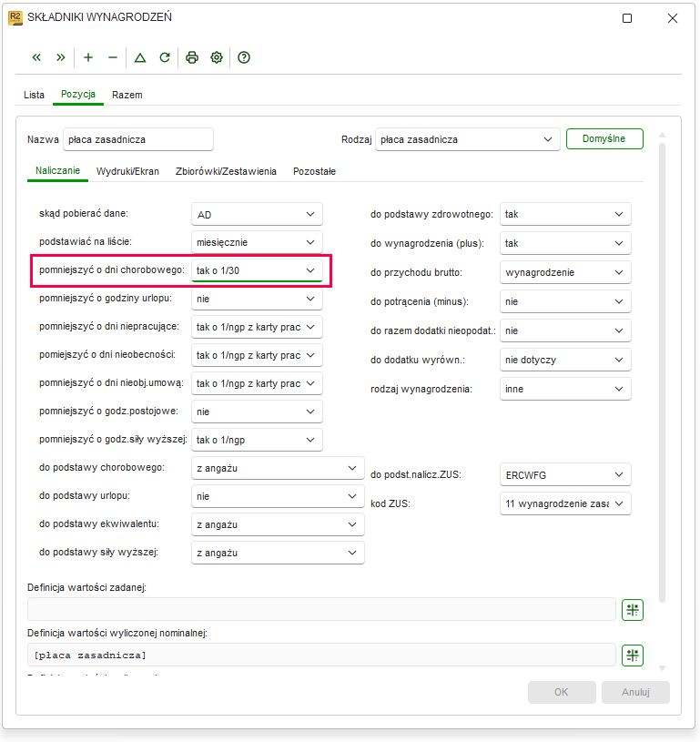Expand 'skąd pobierać dane' dropdown showing AD
Screen dimensions: 700x742
pyautogui.click(x=257, y=214)
